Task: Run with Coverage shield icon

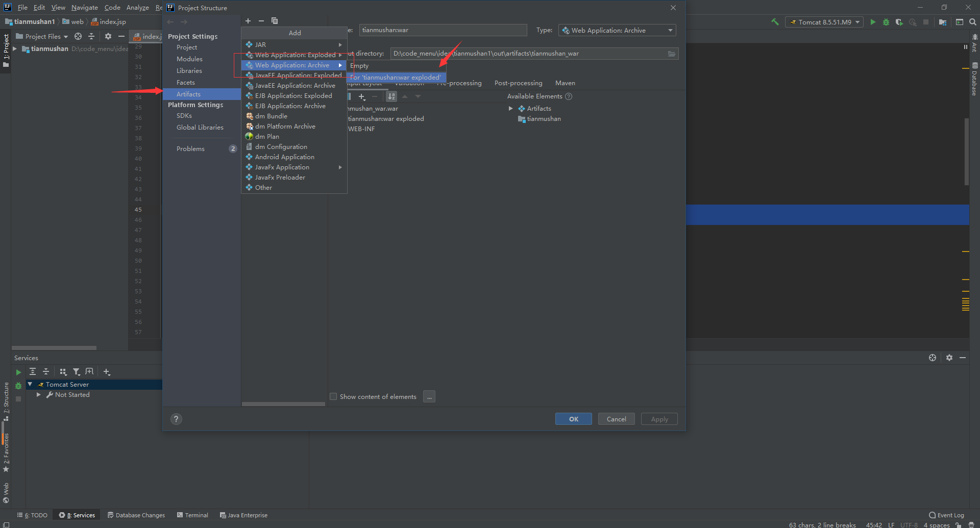Action: [x=899, y=22]
